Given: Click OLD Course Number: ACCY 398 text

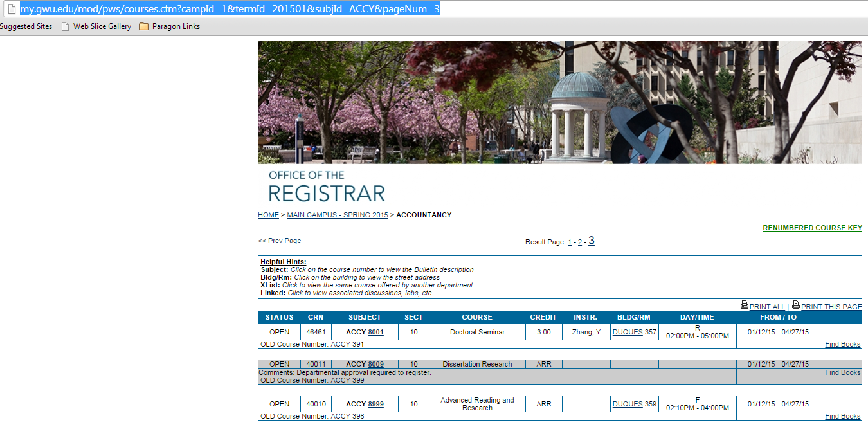Looking at the screenshot, I should [x=311, y=416].
